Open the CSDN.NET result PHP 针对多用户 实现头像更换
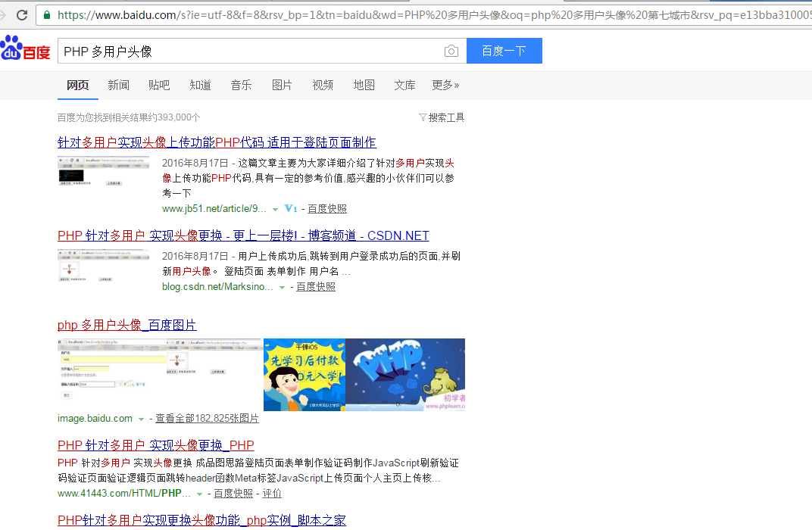The image size is (812, 530). click(x=243, y=235)
